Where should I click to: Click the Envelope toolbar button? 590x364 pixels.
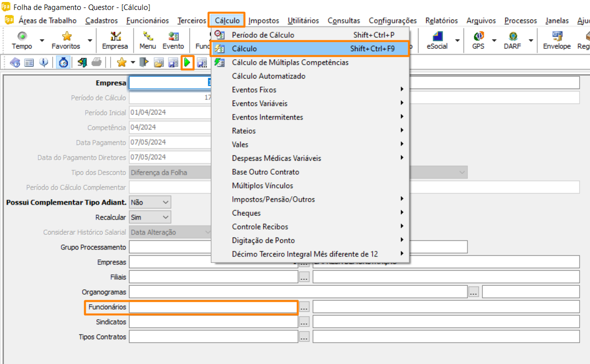[x=557, y=41]
